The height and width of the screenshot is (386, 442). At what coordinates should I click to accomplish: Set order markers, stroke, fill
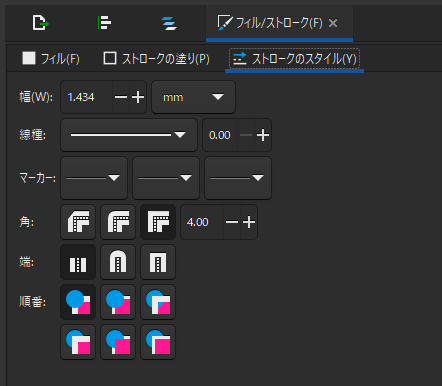click(158, 342)
